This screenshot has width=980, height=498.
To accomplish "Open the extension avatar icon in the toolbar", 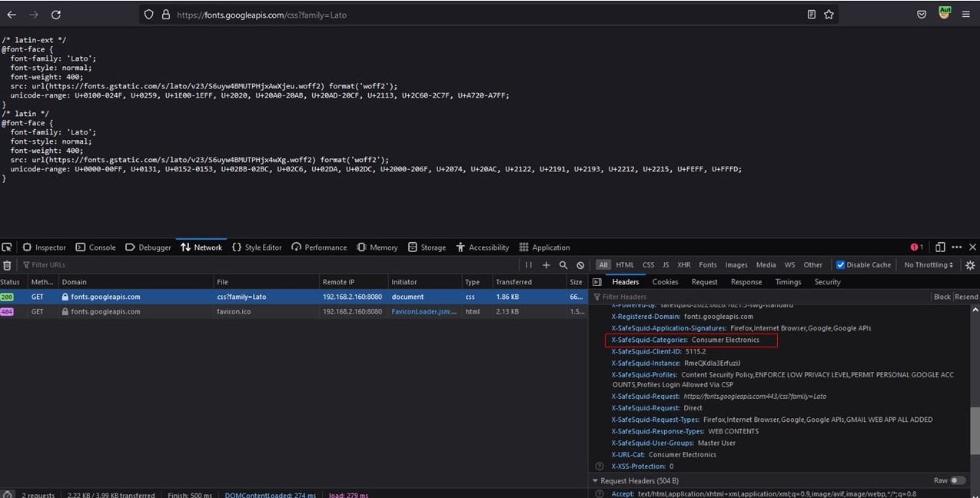I will (x=944, y=13).
